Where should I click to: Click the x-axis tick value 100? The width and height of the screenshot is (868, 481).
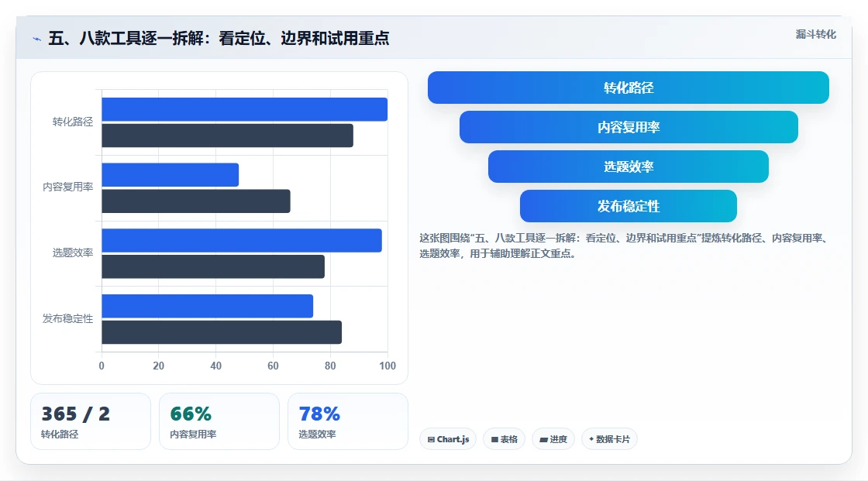click(x=387, y=366)
